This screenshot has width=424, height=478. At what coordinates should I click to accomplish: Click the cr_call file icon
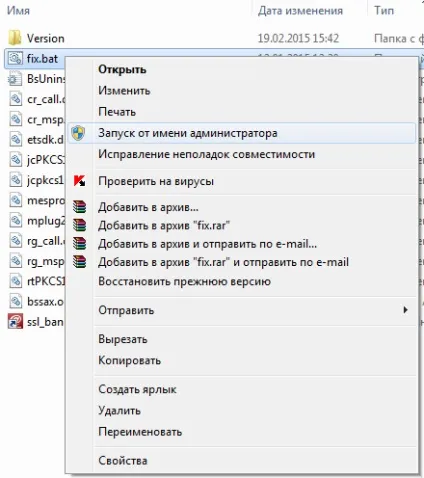point(15,99)
